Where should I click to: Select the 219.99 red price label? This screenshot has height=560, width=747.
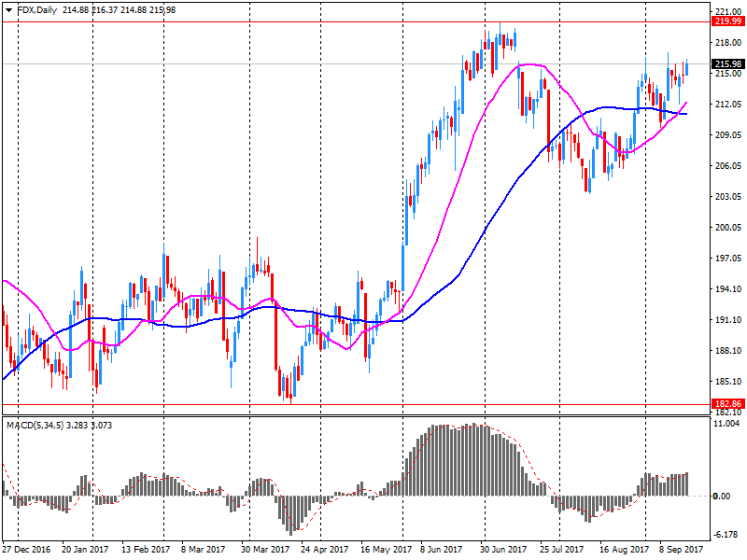728,21
